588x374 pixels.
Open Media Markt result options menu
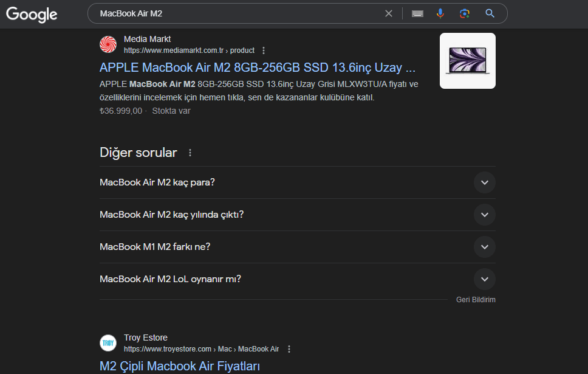click(x=264, y=50)
